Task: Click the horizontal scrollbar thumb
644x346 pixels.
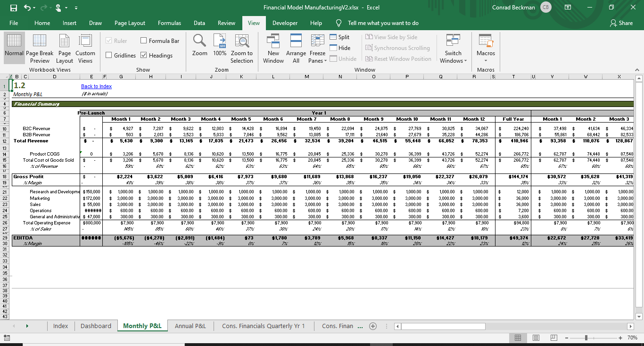Action: point(443,326)
